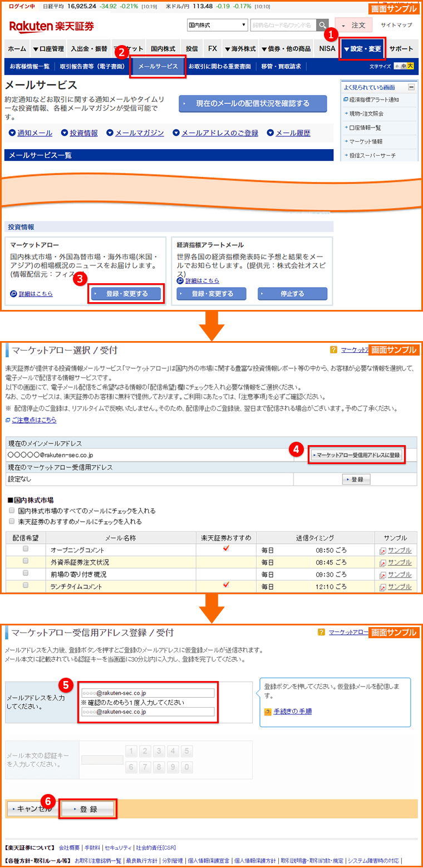
Task: Click the 銘柄名/コード search field
Action: [283, 26]
